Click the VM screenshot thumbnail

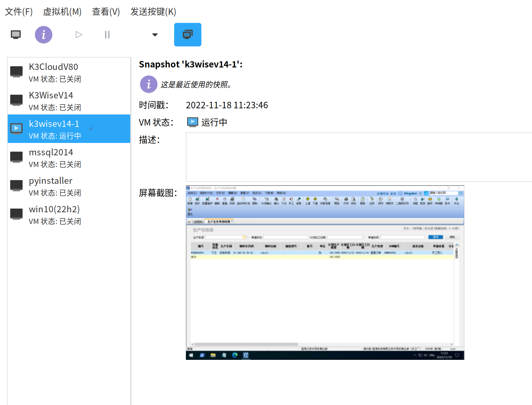click(x=324, y=272)
